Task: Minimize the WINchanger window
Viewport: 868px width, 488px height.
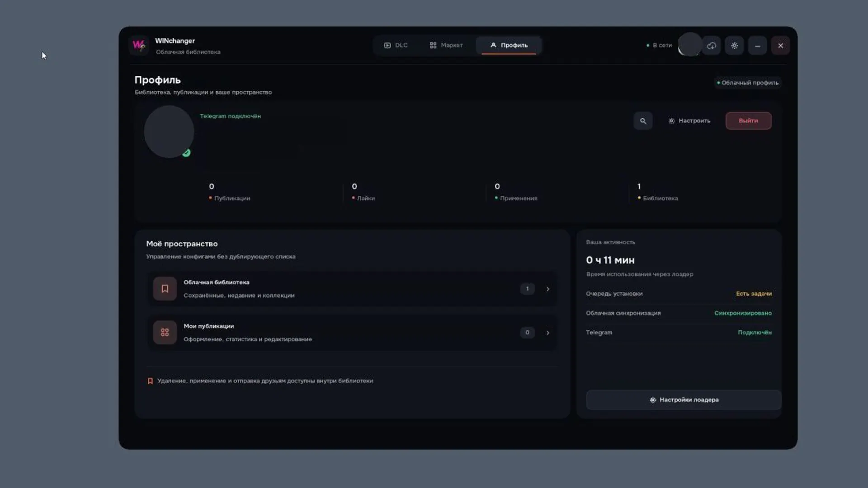Action: 758,46
